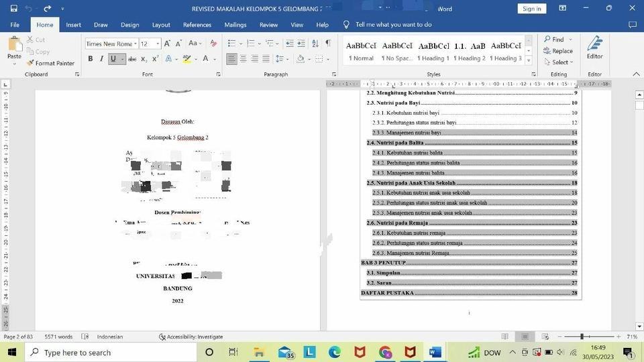Click the zoom slider handle

point(582,337)
